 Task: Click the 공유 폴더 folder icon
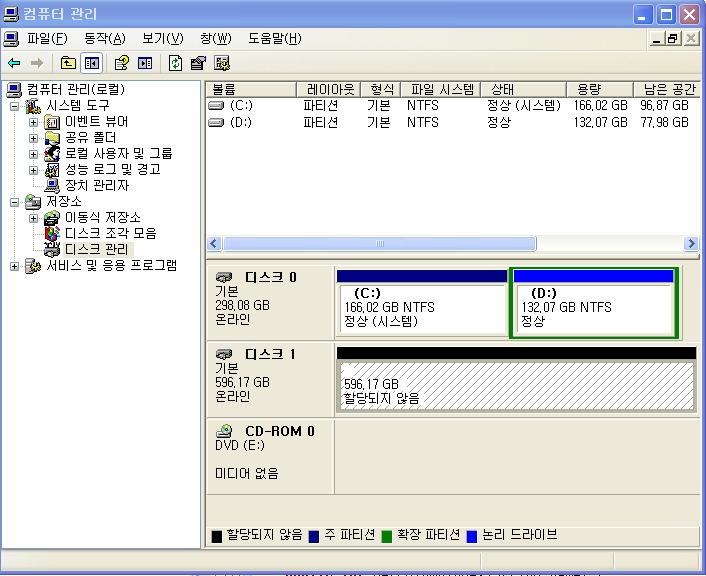(52, 138)
